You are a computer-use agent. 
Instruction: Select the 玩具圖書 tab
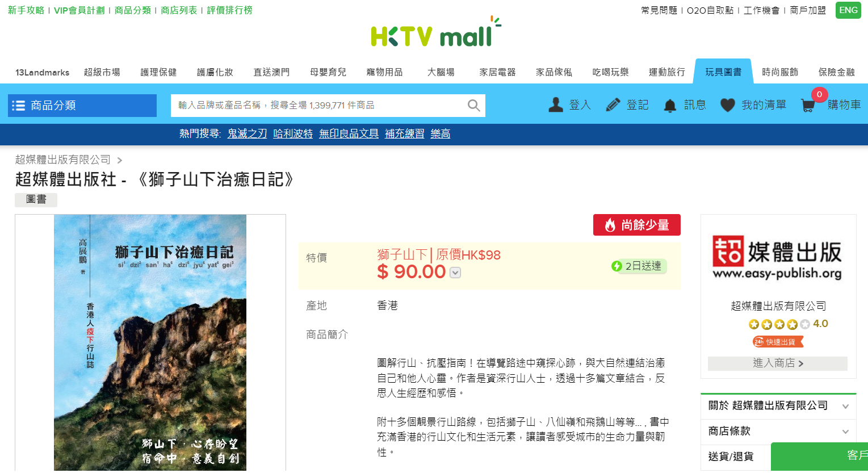[723, 72]
